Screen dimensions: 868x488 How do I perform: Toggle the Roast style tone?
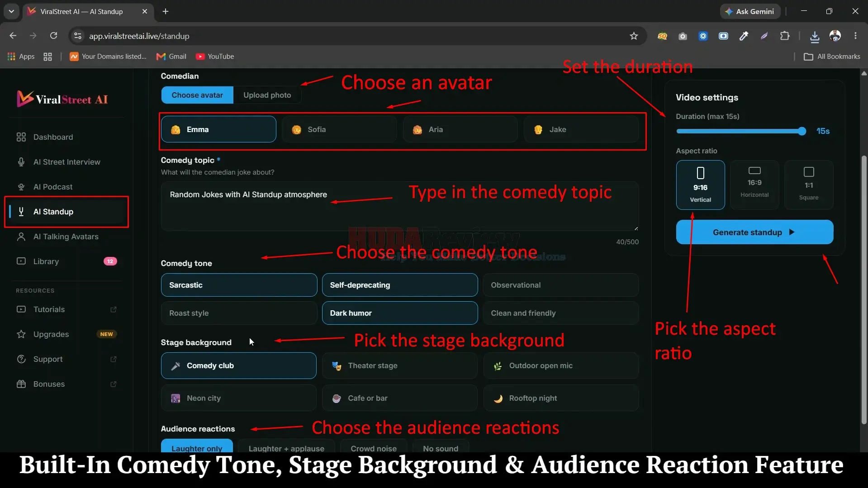click(239, 313)
